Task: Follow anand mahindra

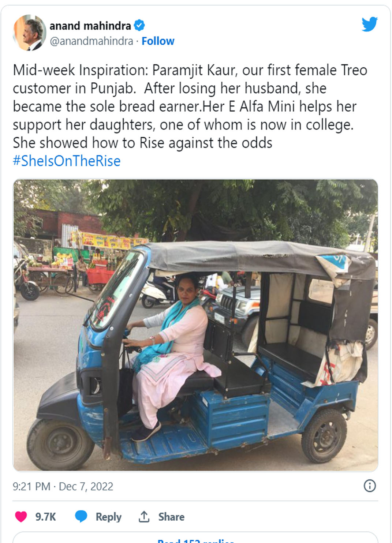Action: (x=158, y=41)
